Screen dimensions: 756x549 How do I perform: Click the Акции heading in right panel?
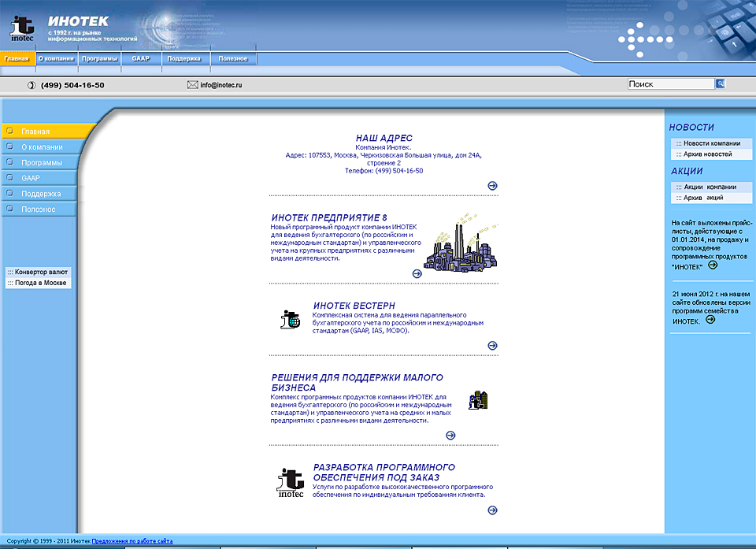[687, 171]
